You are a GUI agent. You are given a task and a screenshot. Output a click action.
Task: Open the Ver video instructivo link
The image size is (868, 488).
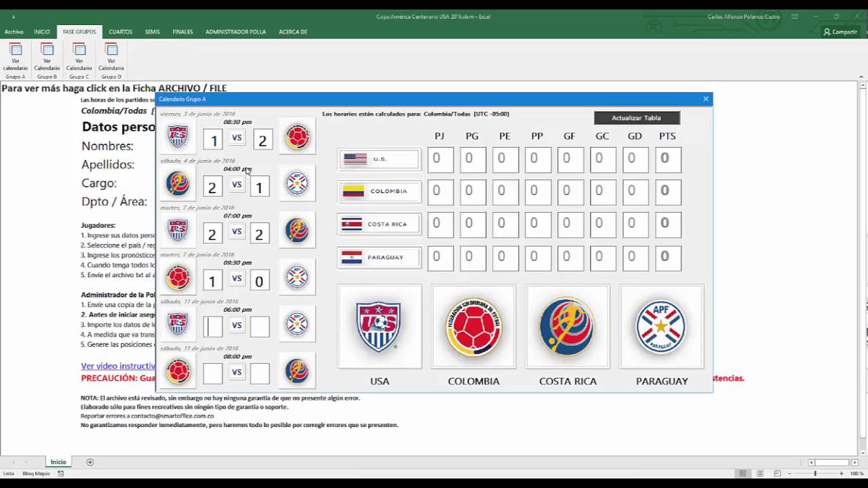118,366
